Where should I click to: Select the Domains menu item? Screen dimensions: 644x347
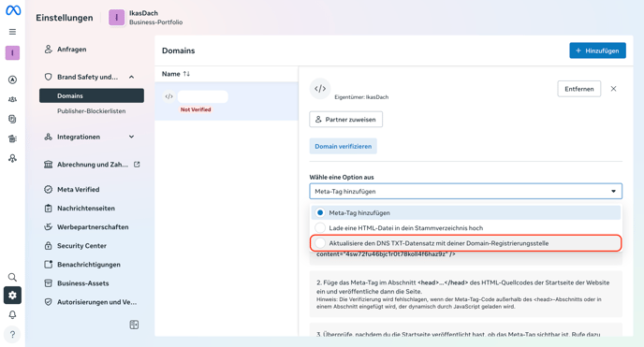[92, 95]
